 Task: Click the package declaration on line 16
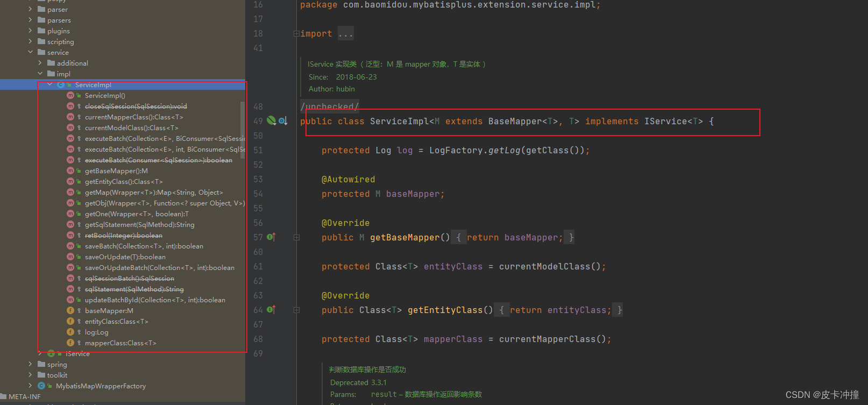point(450,5)
